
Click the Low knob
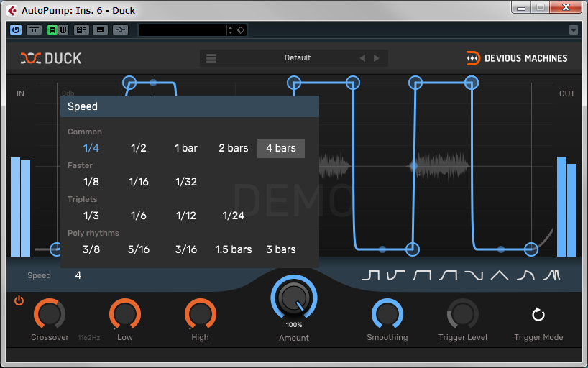(x=125, y=314)
